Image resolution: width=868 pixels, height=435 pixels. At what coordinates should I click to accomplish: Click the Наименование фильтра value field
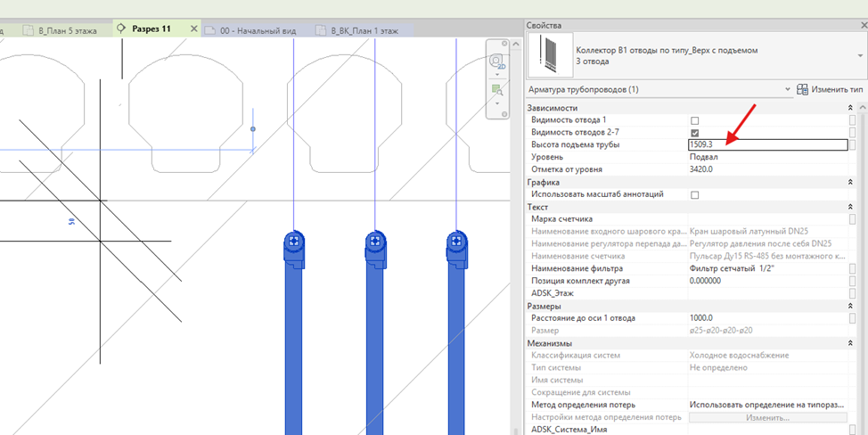pyautogui.click(x=768, y=268)
